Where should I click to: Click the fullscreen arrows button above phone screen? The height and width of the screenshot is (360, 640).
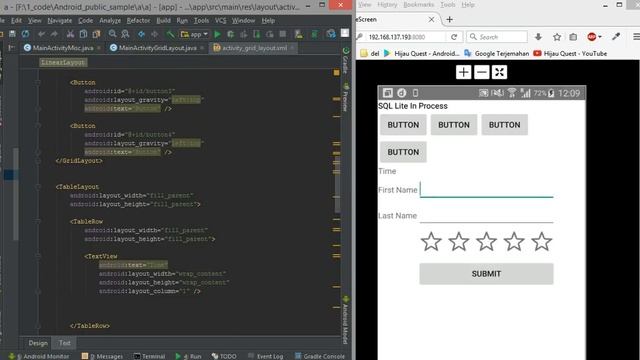click(499, 72)
